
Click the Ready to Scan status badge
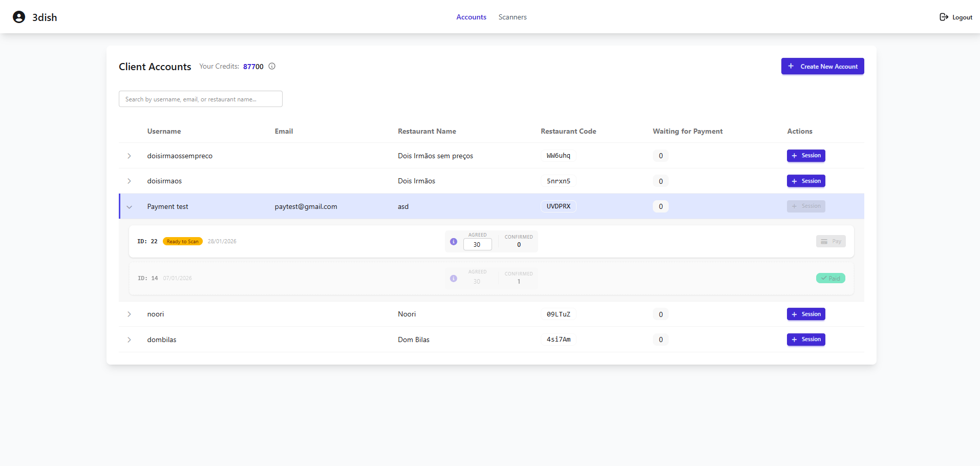coord(182,241)
